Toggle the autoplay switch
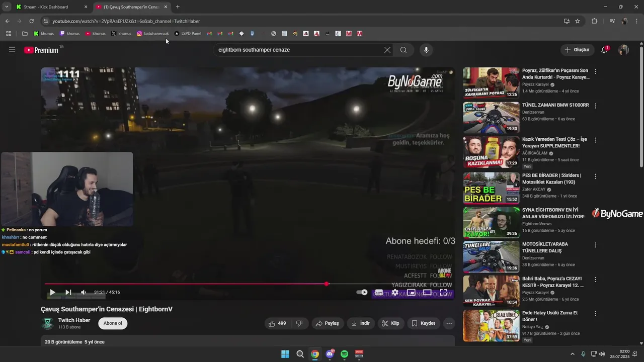Image resolution: width=644 pixels, height=362 pixels. [x=362, y=292]
